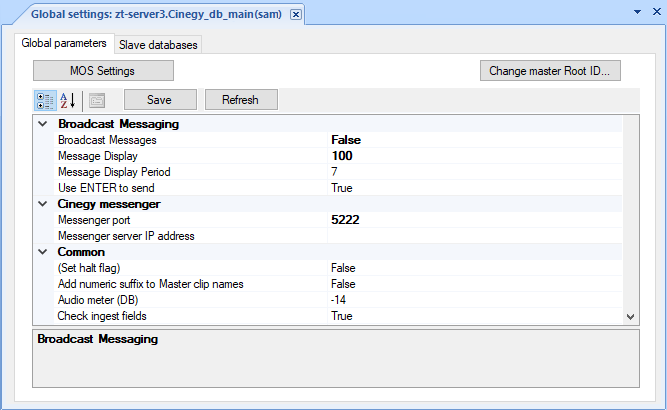Click the empty Messenger server IP address field
Screen dimensions: 667x410
pos(475,236)
